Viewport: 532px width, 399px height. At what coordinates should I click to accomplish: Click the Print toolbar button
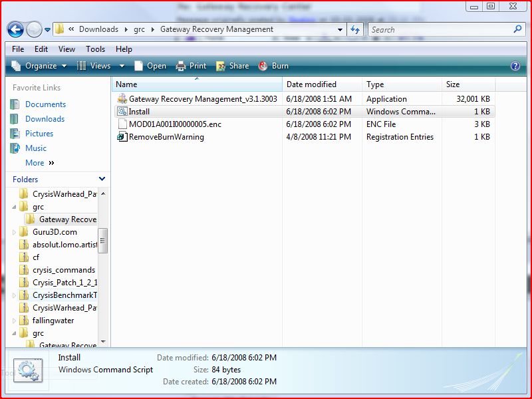191,66
